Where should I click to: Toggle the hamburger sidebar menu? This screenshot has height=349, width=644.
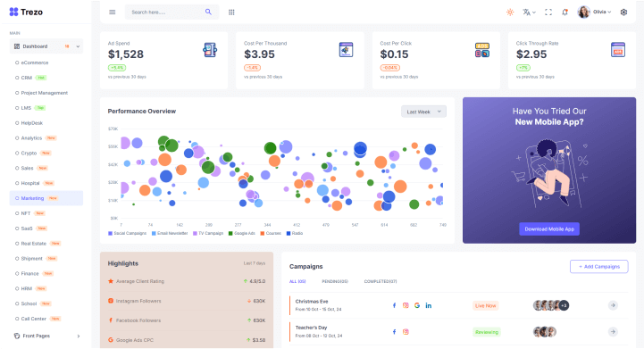113,12
